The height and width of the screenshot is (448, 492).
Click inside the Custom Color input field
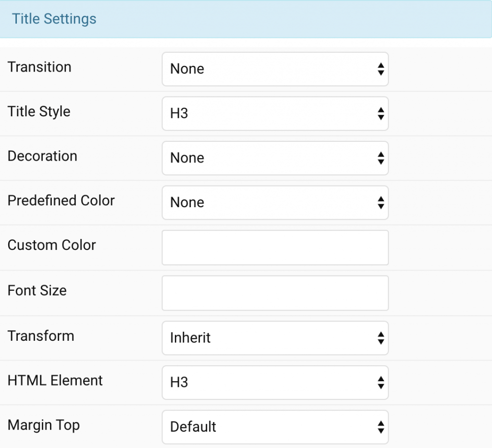[x=275, y=248]
